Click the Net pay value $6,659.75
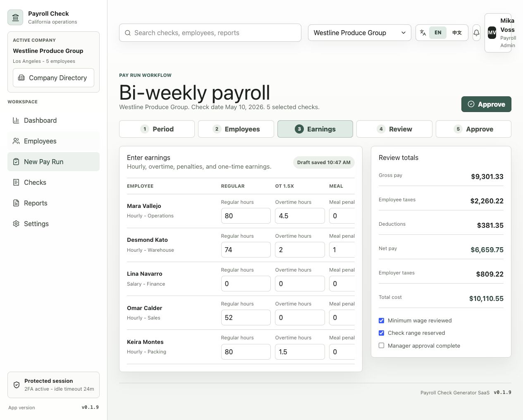523x420 pixels. point(487,250)
